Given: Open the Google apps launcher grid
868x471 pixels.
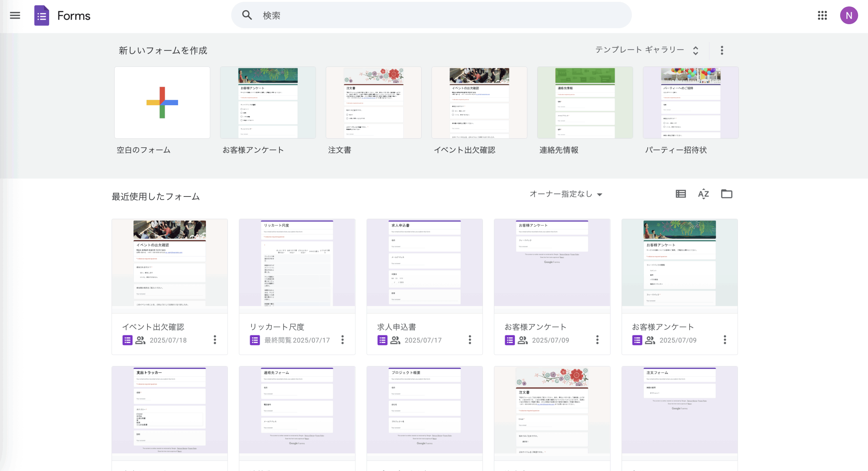Looking at the screenshot, I should (x=822, y=16).
